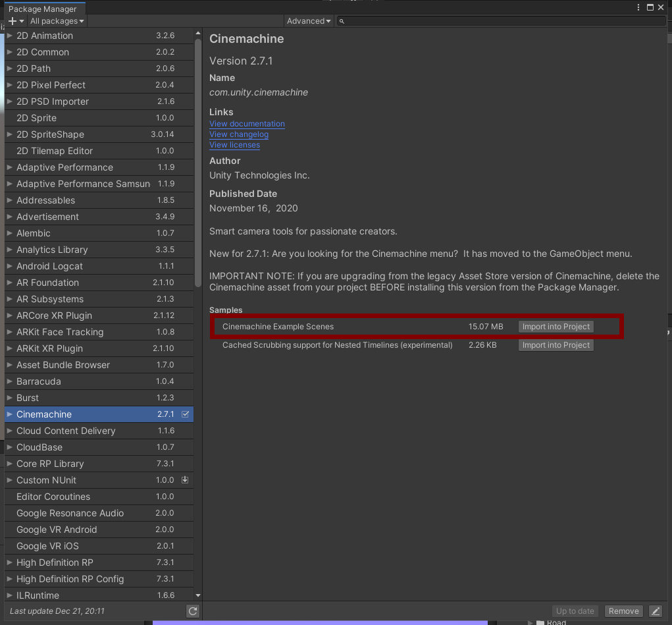
Task: Click the installed checkmark icon on Cinemachine
Action: coord(185,414)
